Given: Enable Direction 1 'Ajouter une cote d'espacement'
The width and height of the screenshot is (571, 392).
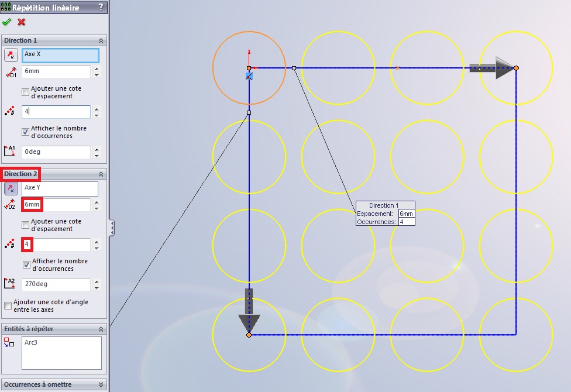Looking at the screenshot, I should tap(25, 92).
